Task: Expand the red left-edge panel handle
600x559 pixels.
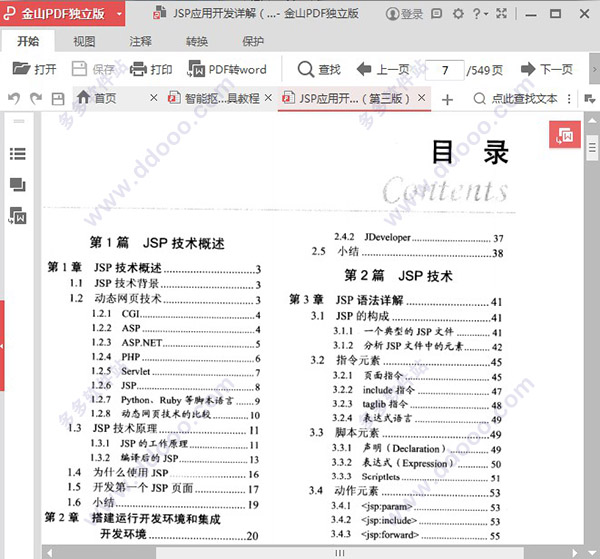Action: (2, 346)
